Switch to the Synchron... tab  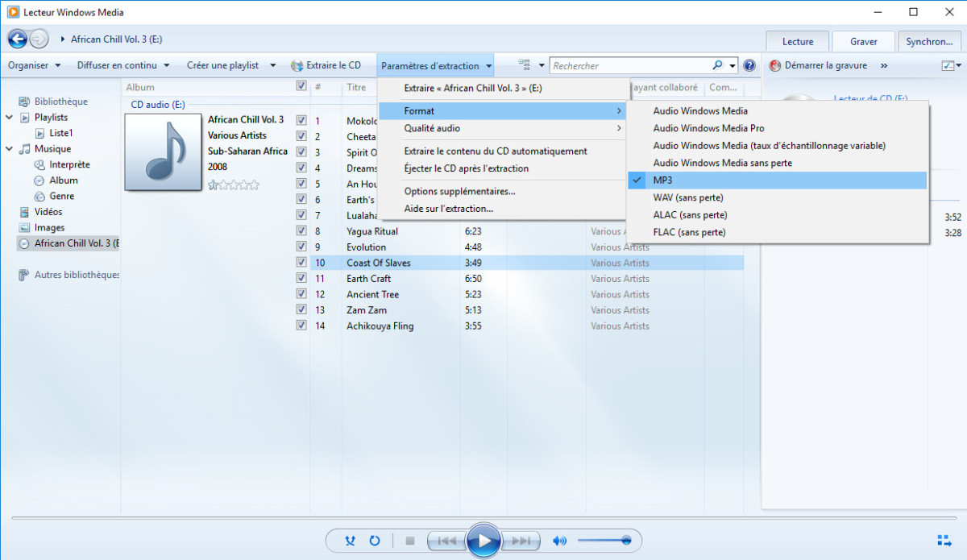coord(929,41)
